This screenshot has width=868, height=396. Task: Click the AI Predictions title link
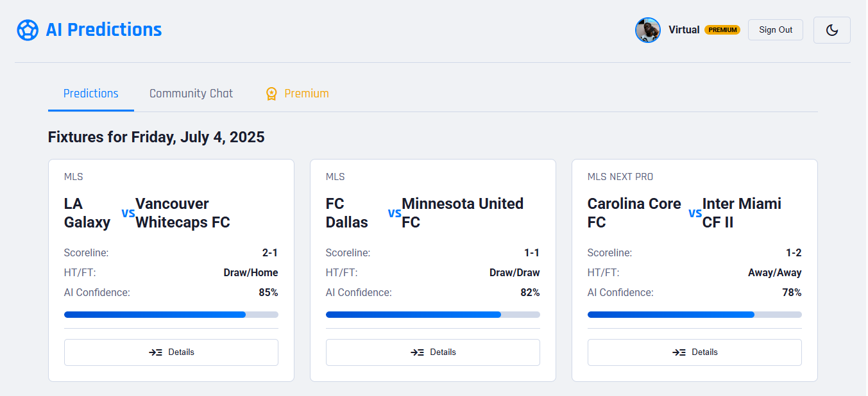tap(103, 30)
